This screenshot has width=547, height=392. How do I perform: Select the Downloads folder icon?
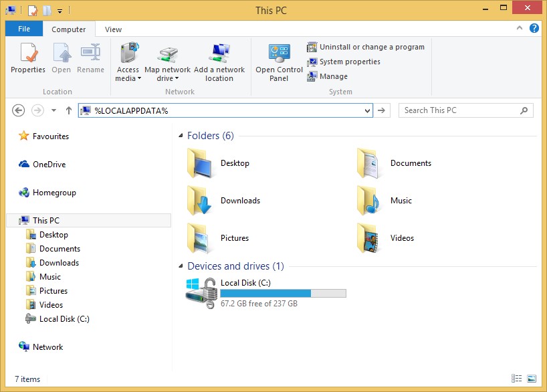pyautogui.click(x=199, y=201)
